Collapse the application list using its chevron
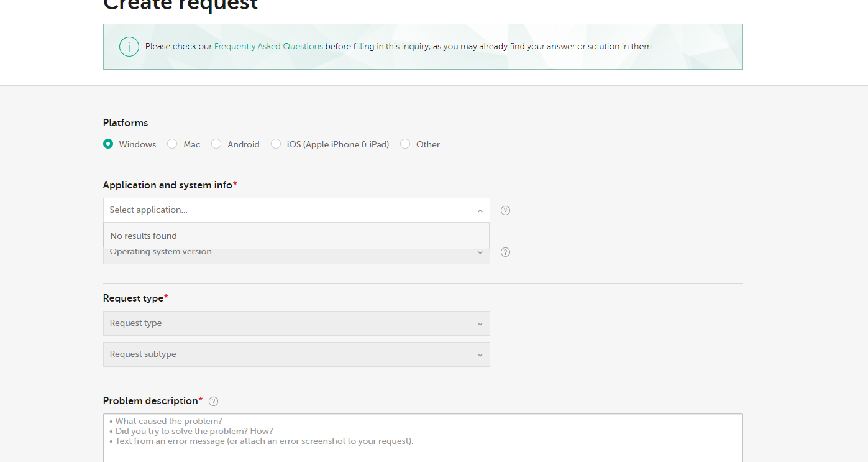 pyautogui.click(x=480, y=211)
